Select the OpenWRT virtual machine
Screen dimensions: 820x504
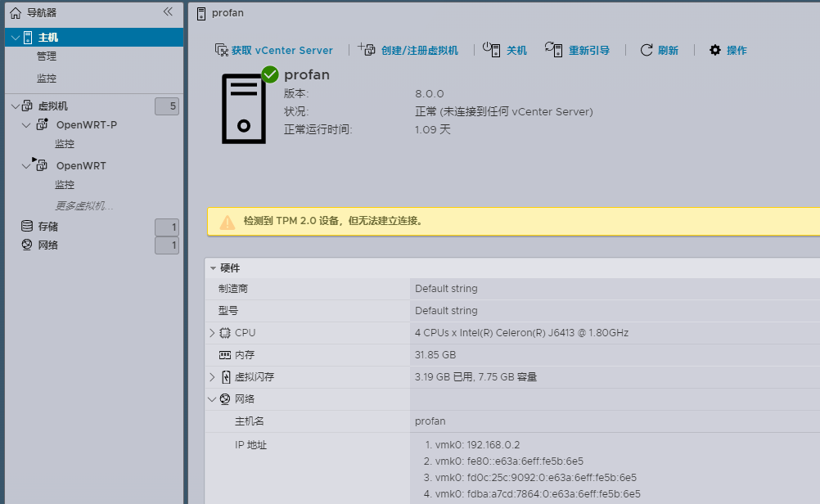coord(81,166)
